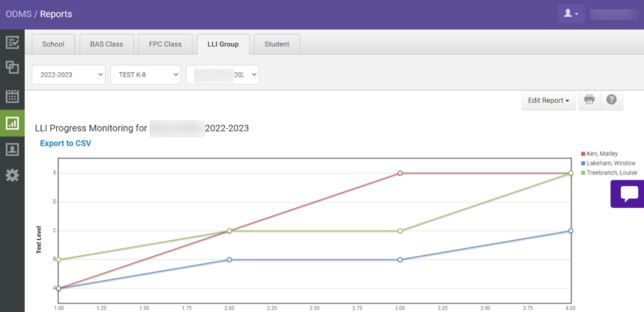This screenshot has width=644, height=312.
Task: Open the Reports bar chart icon in sidebar
Action: tap(12, 123)
